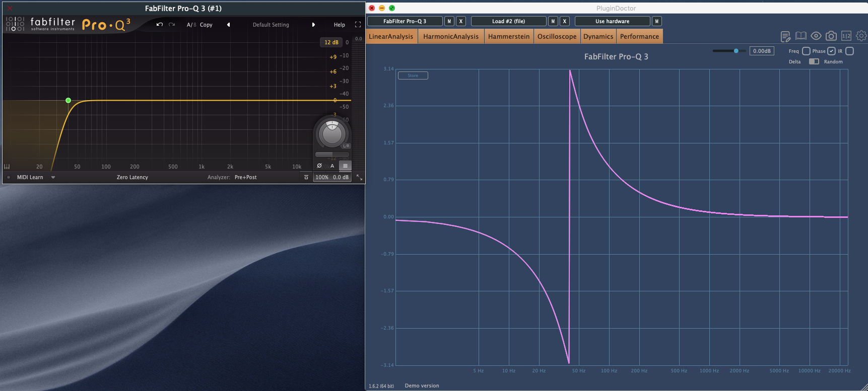This screenshot has height=391, width=868.
Task: Open the Zero Latency processing mode menu
Action: pos(132,177)
